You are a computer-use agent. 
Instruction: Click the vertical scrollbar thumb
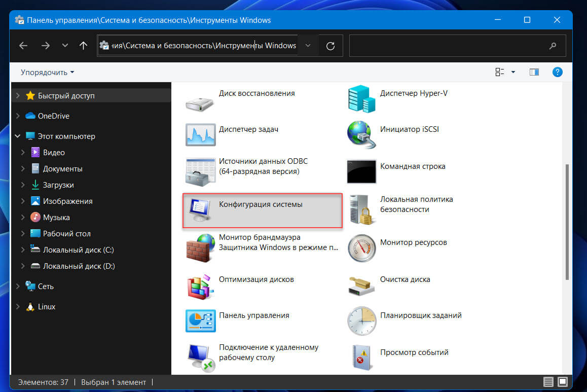[x=567, y=222]
